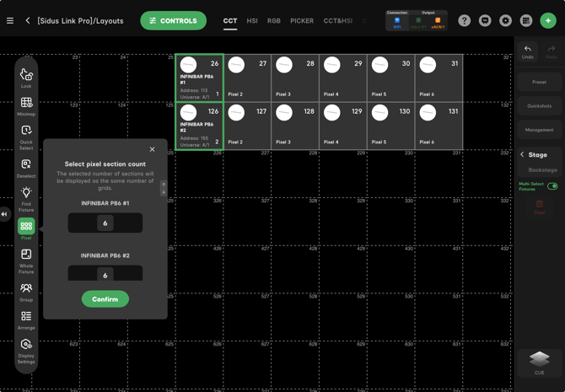Screen dimensions: 565x392
Task: Collapse the Stage panel chevron
Action: (522, 155)
